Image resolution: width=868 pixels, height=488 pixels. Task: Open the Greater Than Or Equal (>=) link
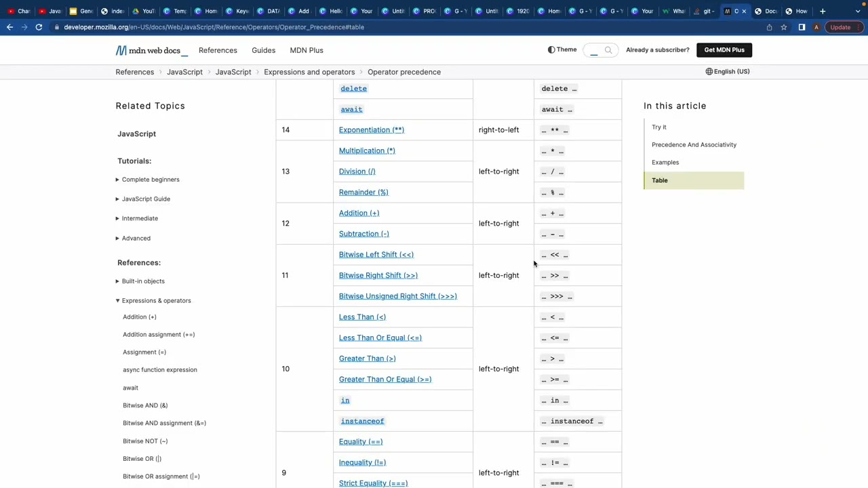tap(385, 379)
